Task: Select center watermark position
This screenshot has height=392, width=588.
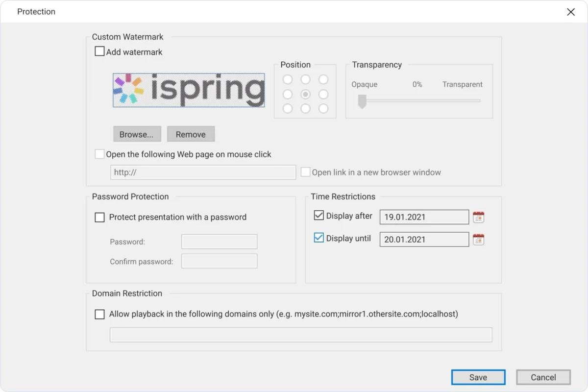Action: click(x=305, y=94)
